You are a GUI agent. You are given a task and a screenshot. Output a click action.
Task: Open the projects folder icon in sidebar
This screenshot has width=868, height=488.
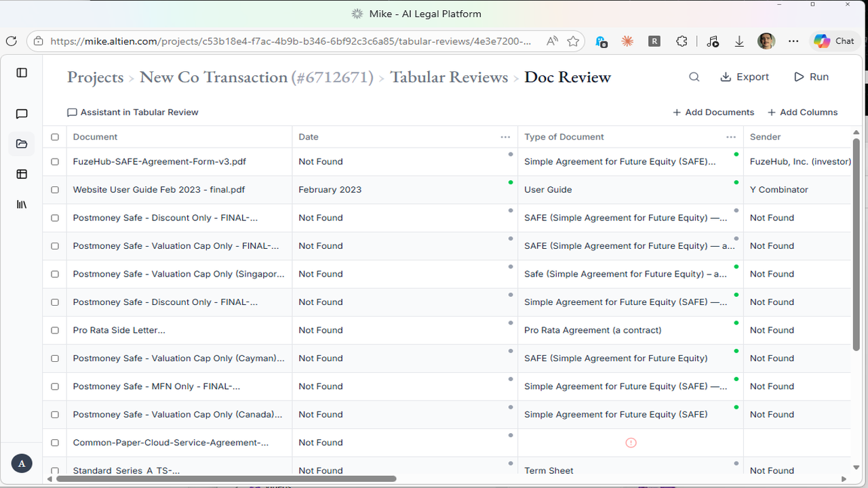[x=22, y=144]
